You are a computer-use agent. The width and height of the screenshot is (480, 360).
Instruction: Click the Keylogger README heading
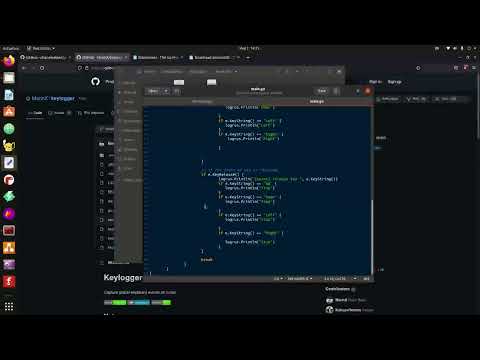pos(123,277)
